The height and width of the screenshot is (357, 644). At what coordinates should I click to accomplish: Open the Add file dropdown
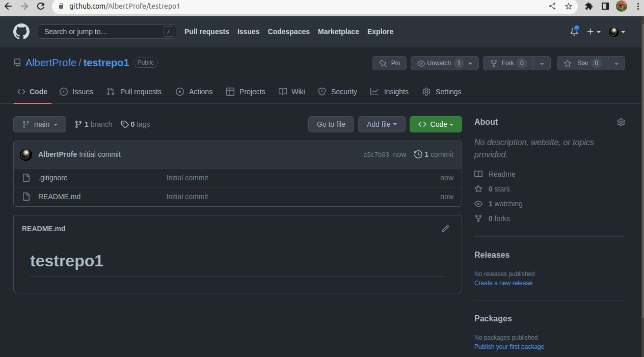click(382, 124)
